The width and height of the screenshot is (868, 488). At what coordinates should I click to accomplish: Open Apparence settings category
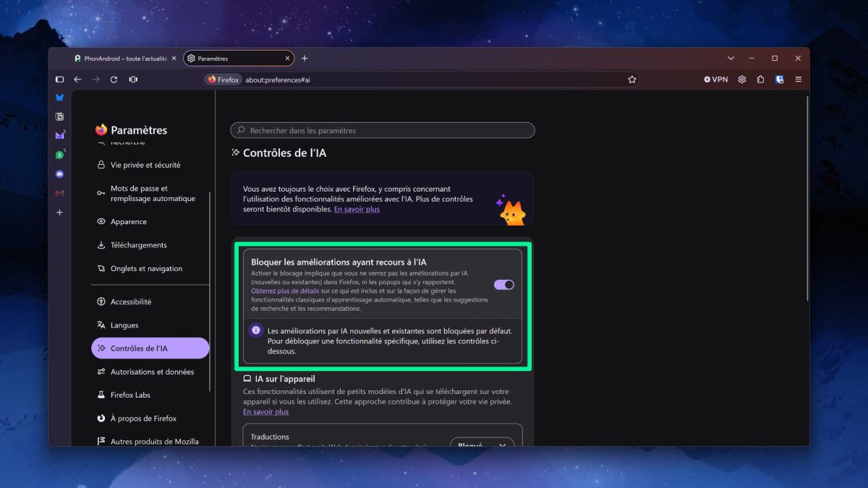tap(128, 222)
